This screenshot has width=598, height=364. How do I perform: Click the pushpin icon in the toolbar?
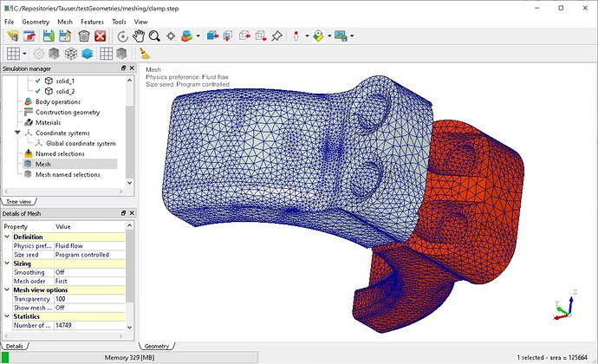tap(276, 36)
